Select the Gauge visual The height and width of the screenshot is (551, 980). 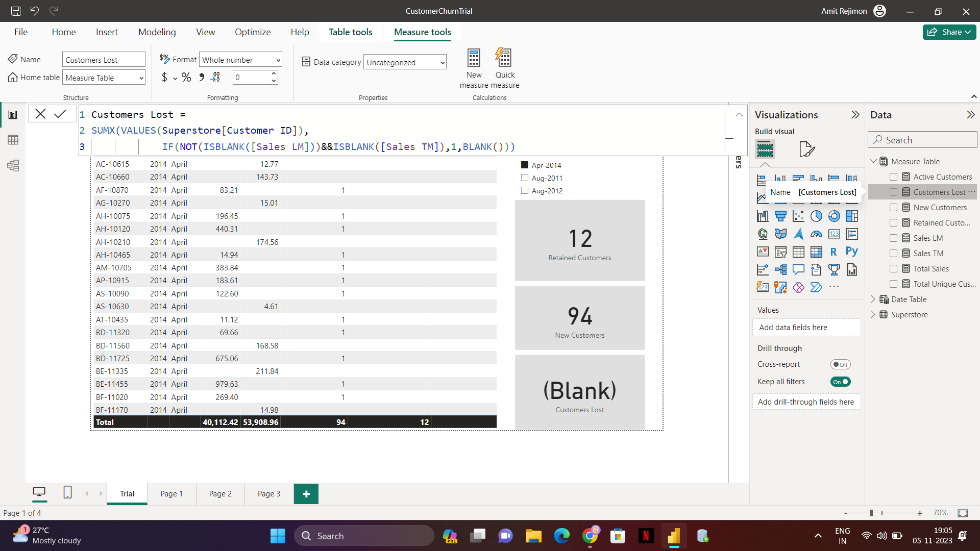pos(816,234)
